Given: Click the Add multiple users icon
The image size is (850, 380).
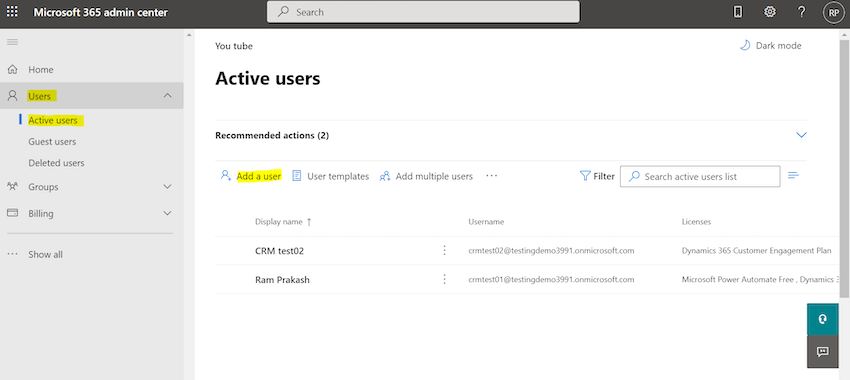Looking at the screenshot, I should 385,176.
